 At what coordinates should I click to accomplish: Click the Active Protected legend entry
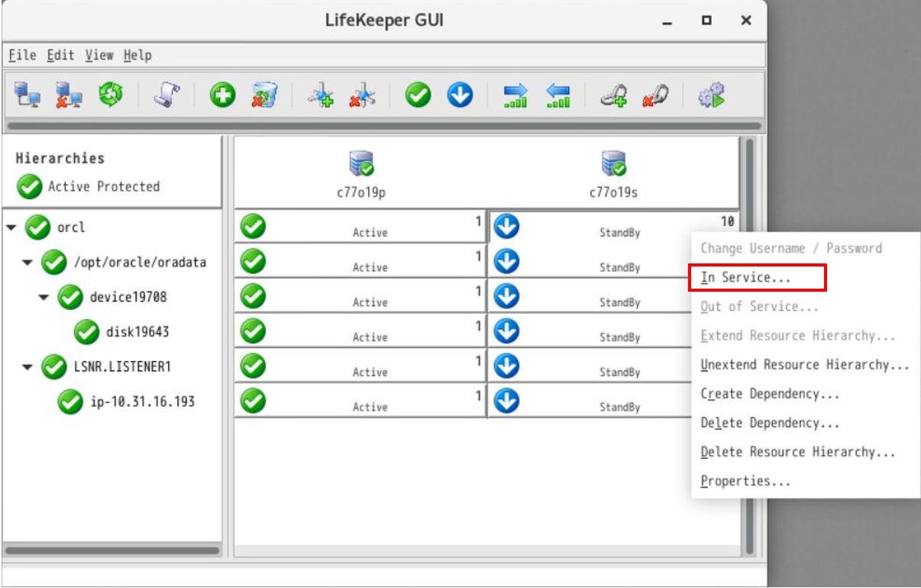click(89, 186)
